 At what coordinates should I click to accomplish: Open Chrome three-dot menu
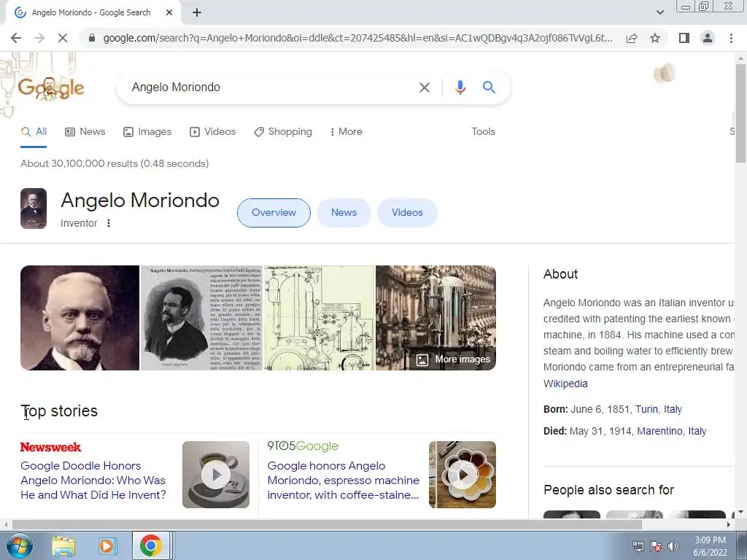[x=731, y=38]
